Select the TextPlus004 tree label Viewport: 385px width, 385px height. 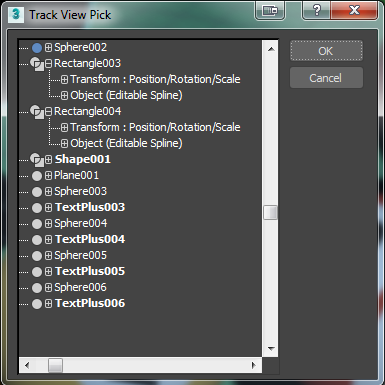tap(90, 239)
